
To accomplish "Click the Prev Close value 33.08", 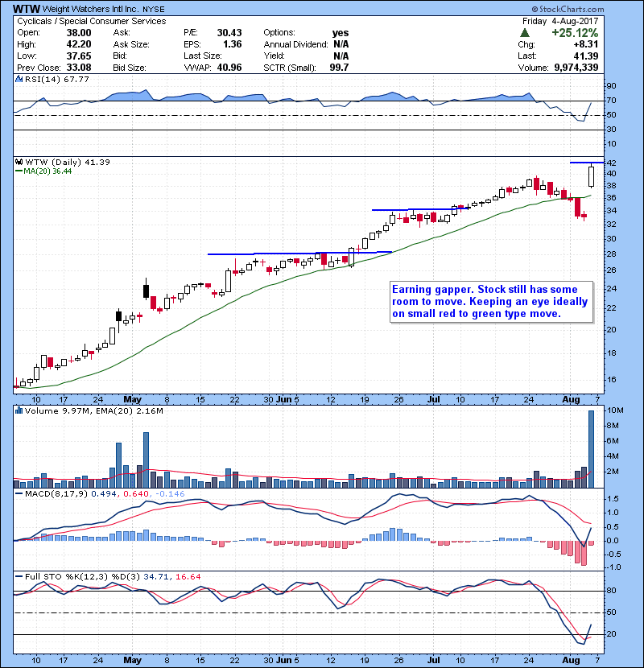I will (79, 68).
